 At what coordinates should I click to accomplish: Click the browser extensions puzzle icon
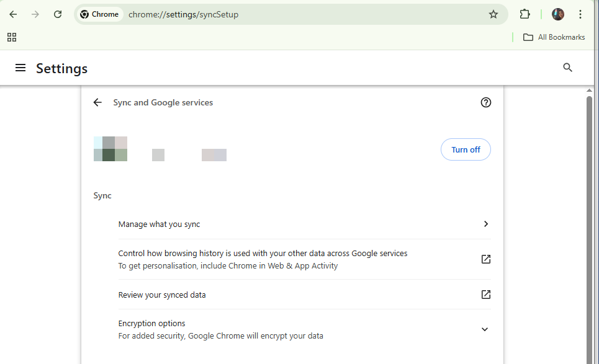coord(525,14)
